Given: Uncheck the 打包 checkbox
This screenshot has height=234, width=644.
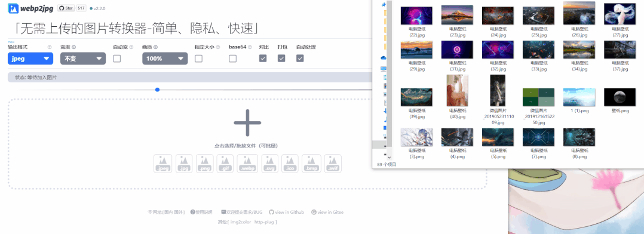Looking at the screenshot, I should point(281,59).
